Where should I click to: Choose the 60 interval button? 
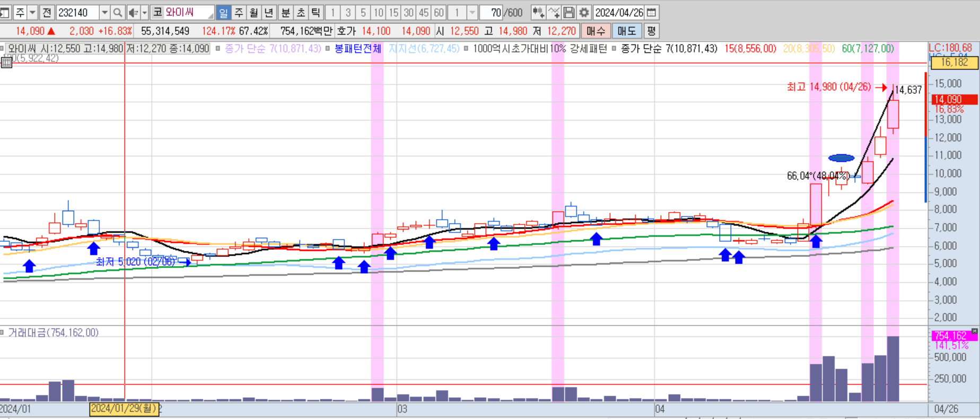[x=439, y=12]
